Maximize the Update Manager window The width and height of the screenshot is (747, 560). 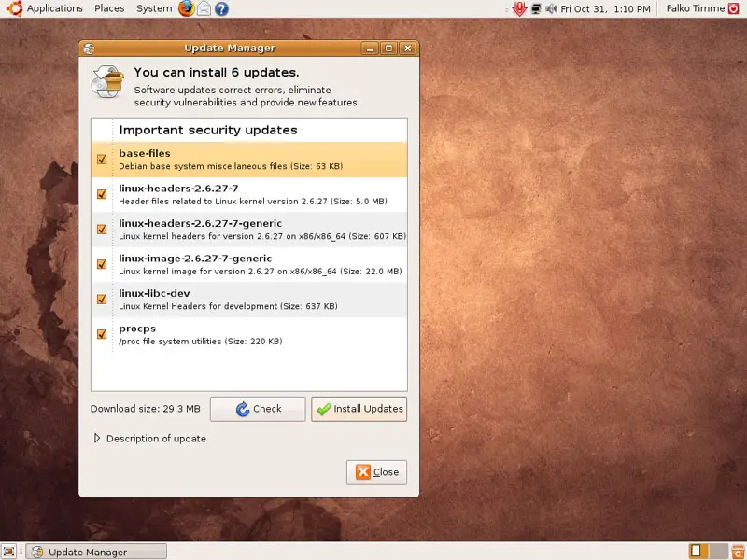coord(388,49)
